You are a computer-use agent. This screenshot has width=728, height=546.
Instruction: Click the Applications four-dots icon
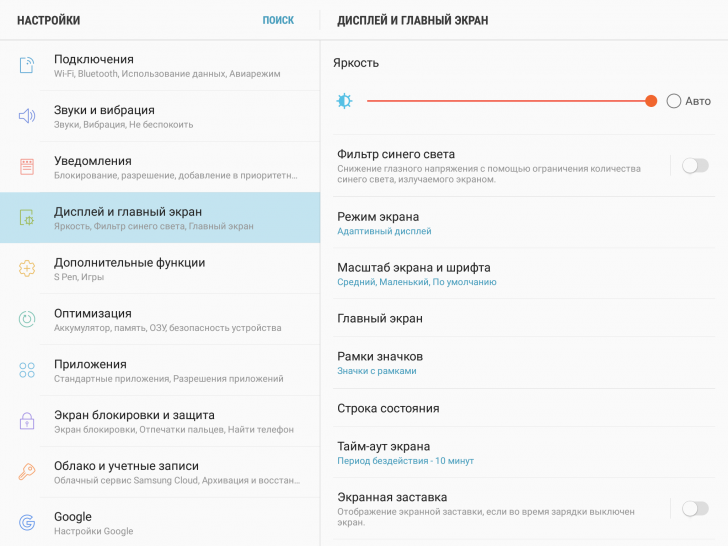27,371
